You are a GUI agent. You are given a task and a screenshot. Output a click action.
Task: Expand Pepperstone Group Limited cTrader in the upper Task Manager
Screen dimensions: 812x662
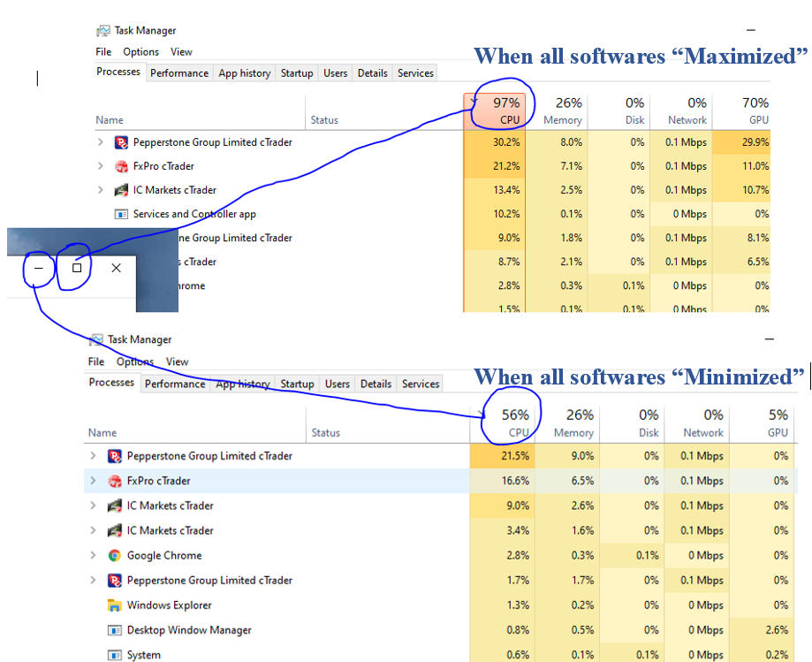(x=101, y=142)
